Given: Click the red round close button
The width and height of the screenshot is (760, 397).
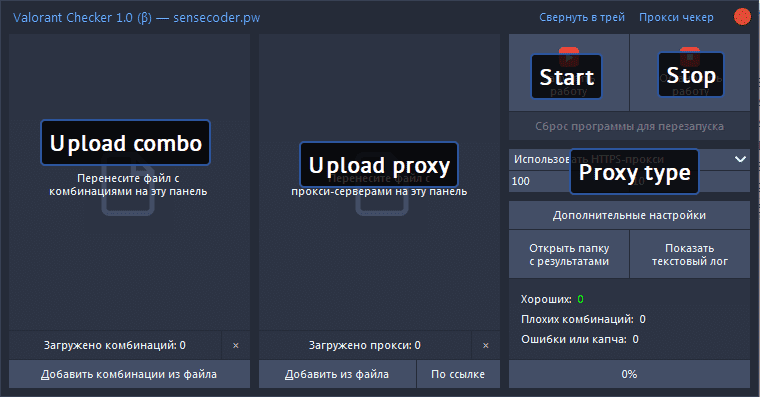Looking at the screenshot, I should tap(742, 17).
